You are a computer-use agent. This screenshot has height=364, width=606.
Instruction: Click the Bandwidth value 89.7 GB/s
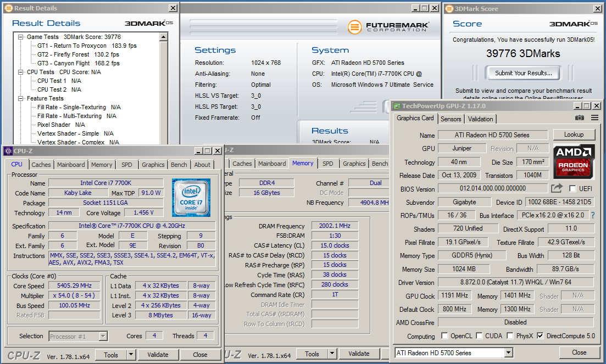tap(565, 268)
